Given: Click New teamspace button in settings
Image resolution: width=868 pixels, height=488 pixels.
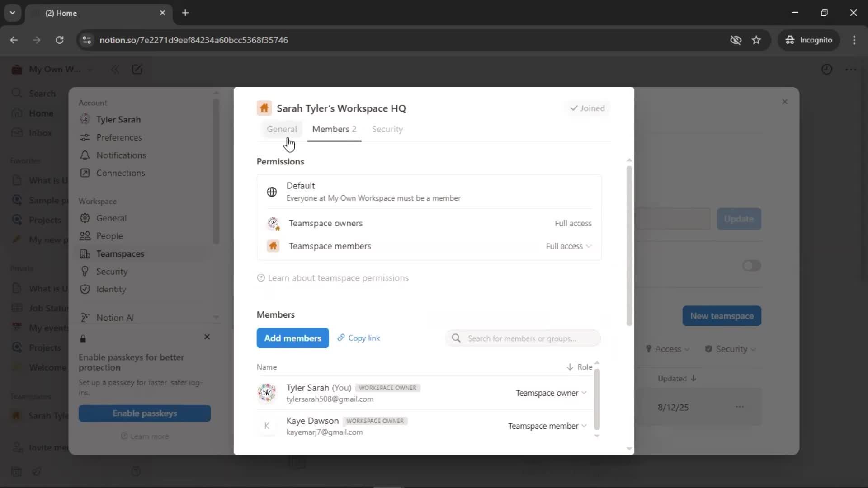Looking at the screenshot, I should pos(722,316).
